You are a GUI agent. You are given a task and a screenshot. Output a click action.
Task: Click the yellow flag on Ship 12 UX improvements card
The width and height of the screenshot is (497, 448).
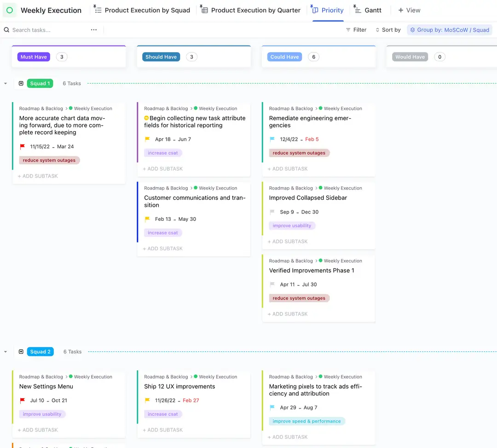[x=147, y=401]
